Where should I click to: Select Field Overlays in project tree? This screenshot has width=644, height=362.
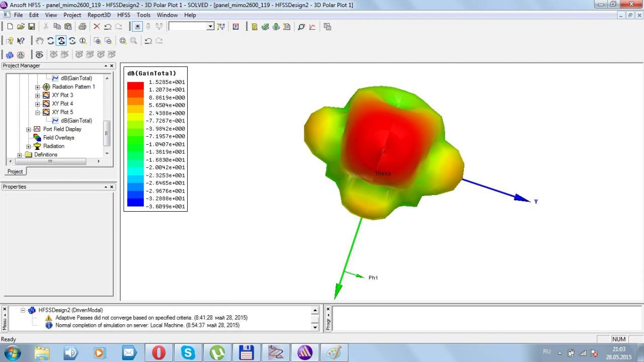click(x=58, y=138)
